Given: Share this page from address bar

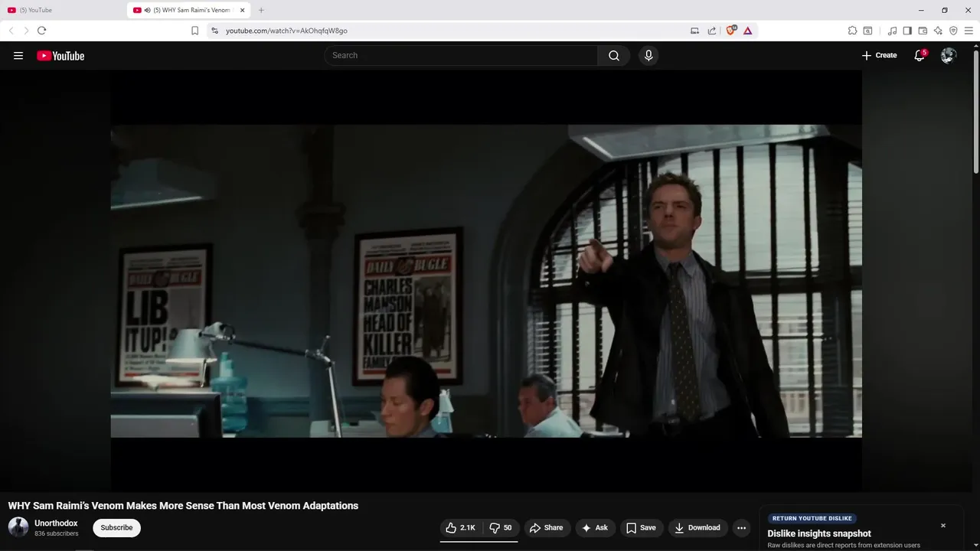Looking at the screenshot, I should pos(711,31).
